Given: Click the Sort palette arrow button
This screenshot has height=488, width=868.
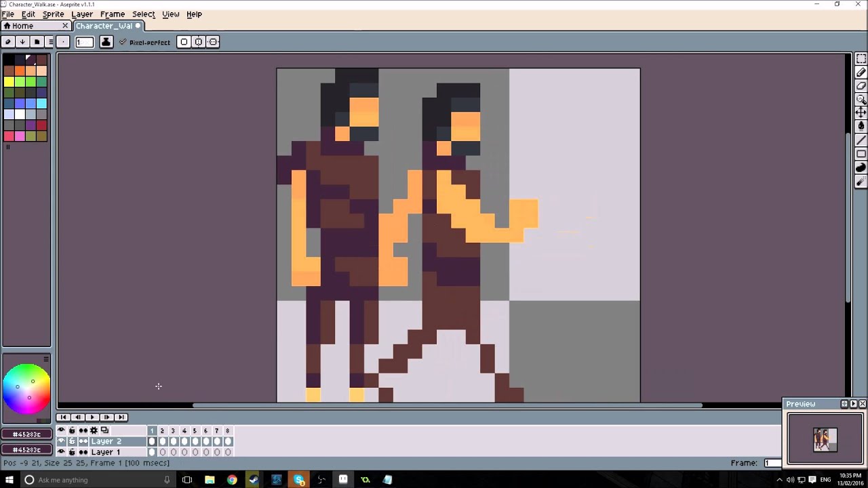Looking at the screenshot, I should [22, 42].
